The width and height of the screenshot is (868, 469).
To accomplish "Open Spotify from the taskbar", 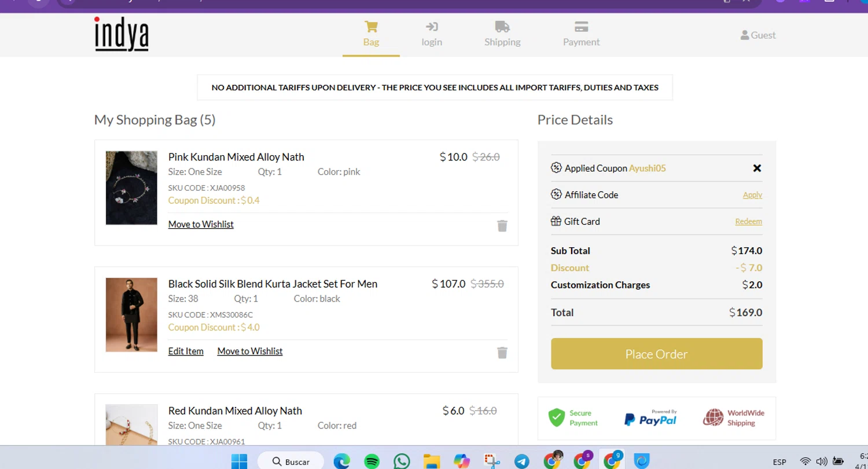I will [x=372, y=461].
